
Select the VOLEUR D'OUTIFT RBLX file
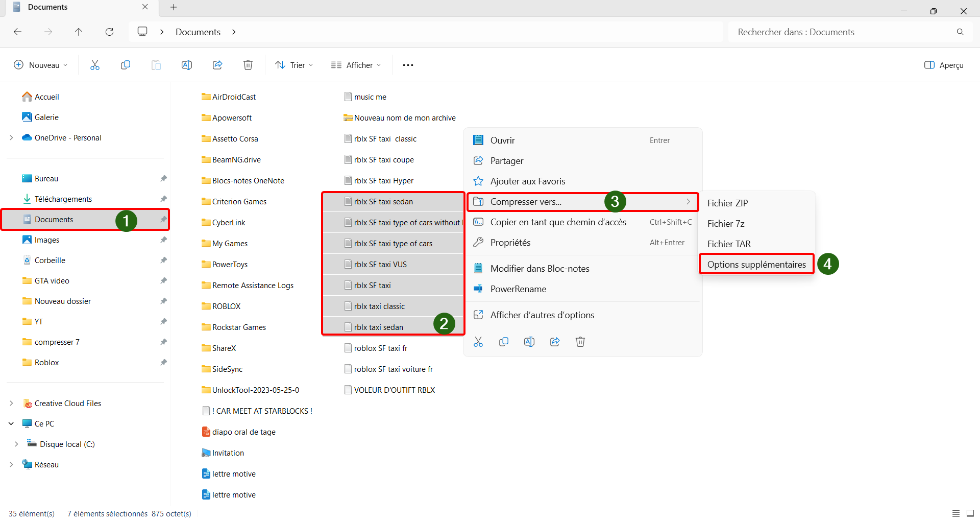tap(390, 390)
